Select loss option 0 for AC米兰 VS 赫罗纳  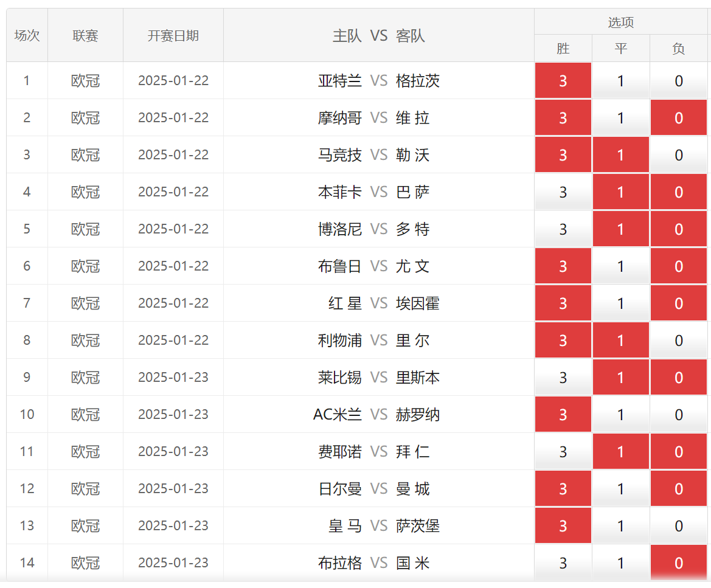click(x=678, y=415)
